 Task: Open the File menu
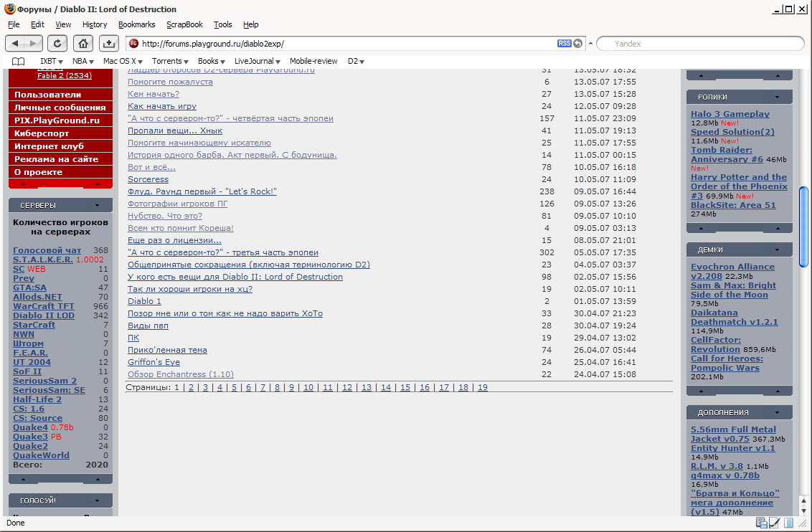coord(14,24)
